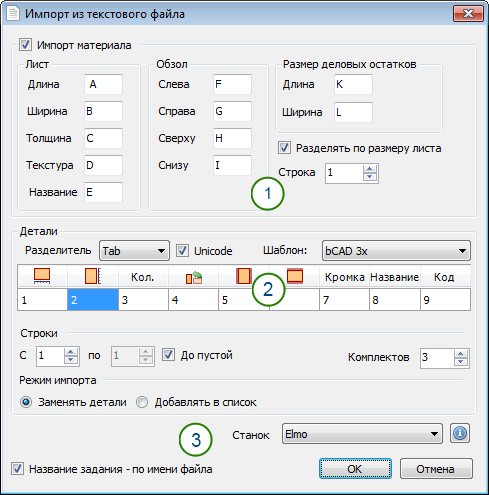Screen dimensions: 489x495
Task: Select table cell 9 under Код
Action: 445,300
